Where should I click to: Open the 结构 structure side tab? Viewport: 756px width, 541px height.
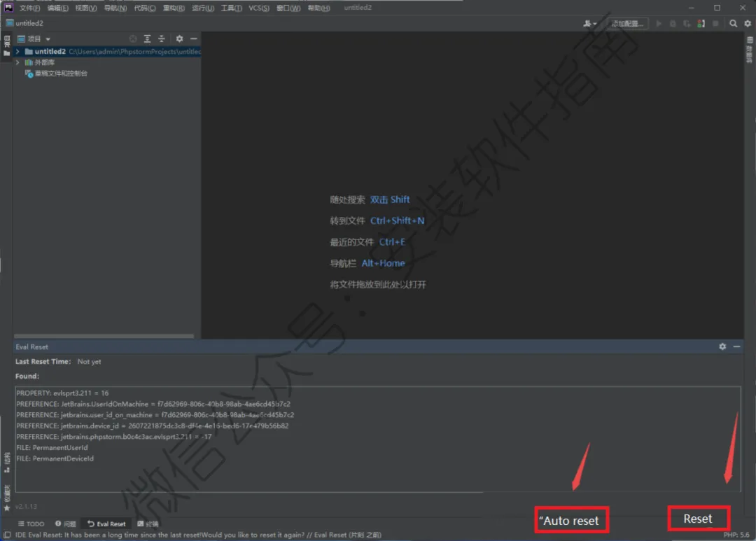[x=7, y=462]
